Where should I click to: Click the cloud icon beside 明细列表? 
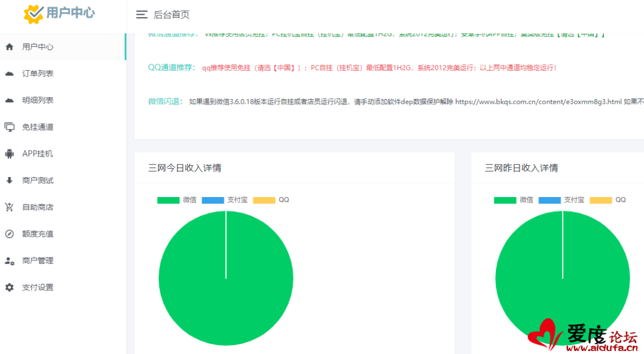pyautogui.click(x=9, y=100)
